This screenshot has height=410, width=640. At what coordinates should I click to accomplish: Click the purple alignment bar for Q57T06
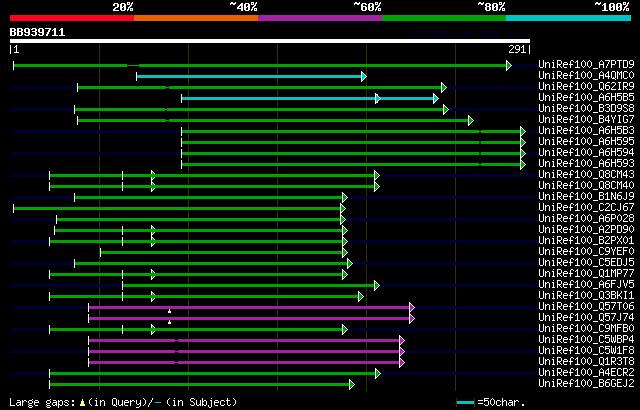(249, 307)
